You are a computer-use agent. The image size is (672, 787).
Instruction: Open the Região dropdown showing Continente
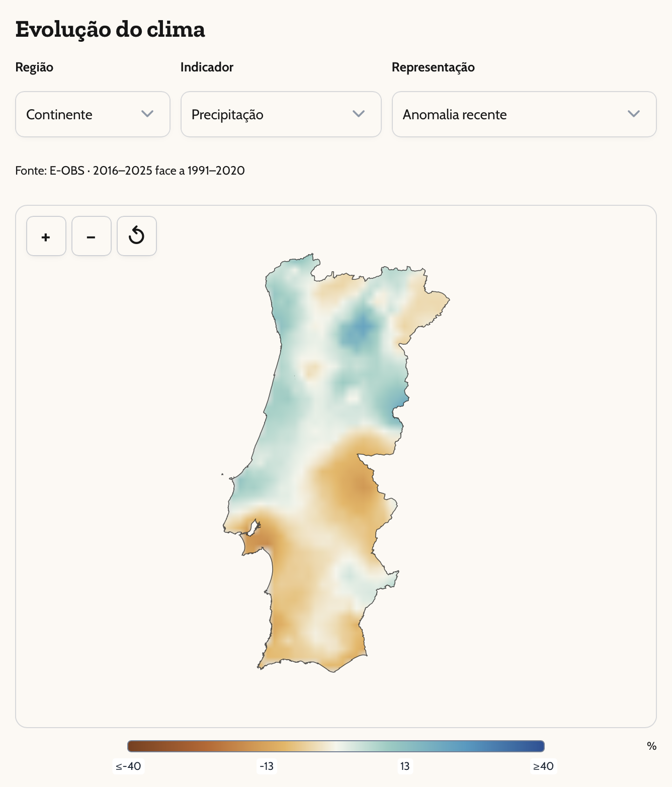(x=93, y=114)
